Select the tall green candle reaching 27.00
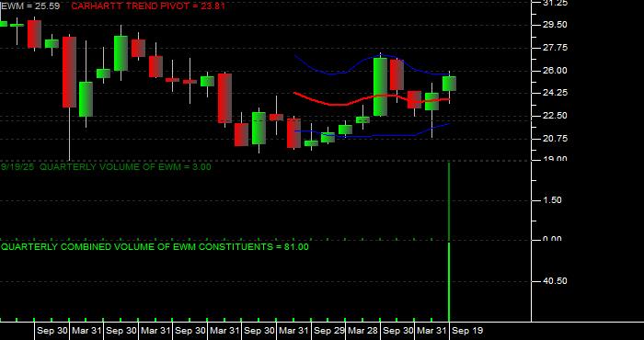This screenshot has height=340, width=644. [380, 87]
